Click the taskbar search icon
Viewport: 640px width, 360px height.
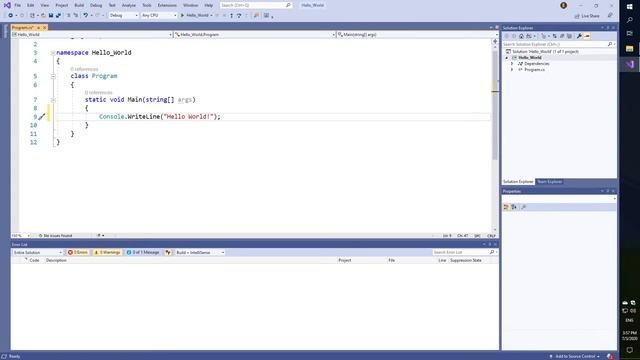(629, 20)
